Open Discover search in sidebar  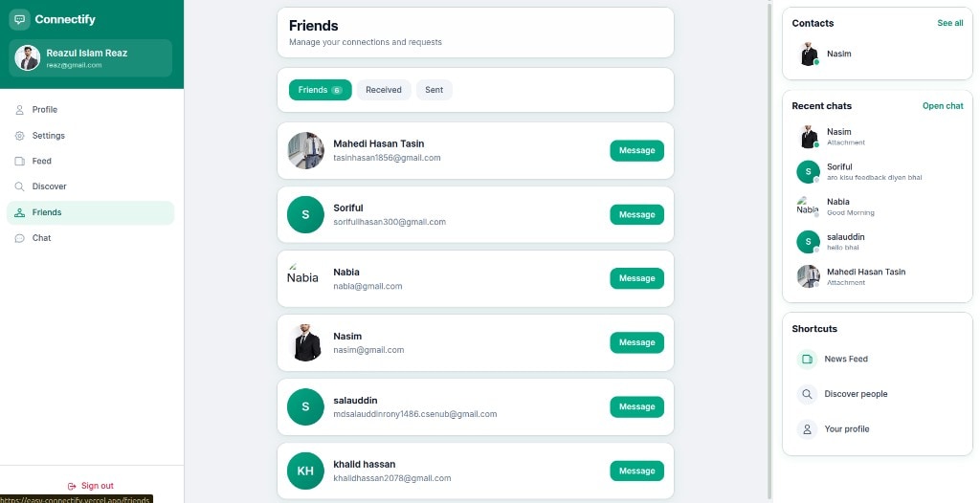(19, 186)
